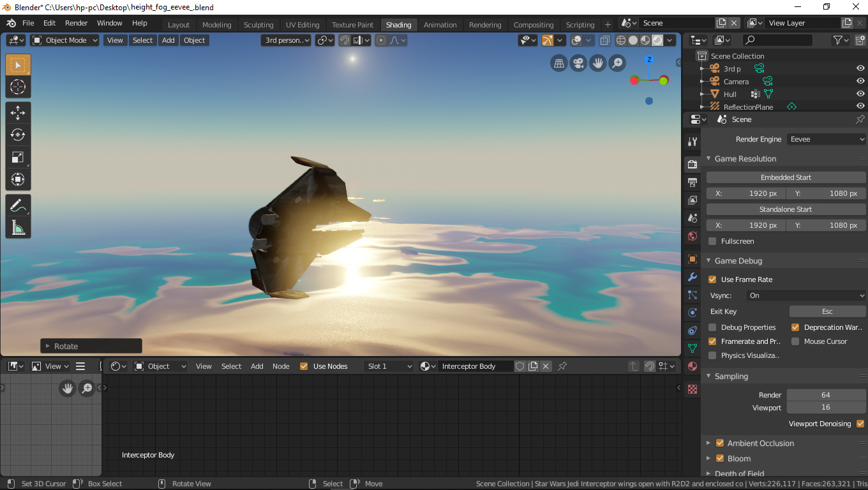
Task: Choose the Rotate tool in toolbar
Action: (x=18, y=135)
